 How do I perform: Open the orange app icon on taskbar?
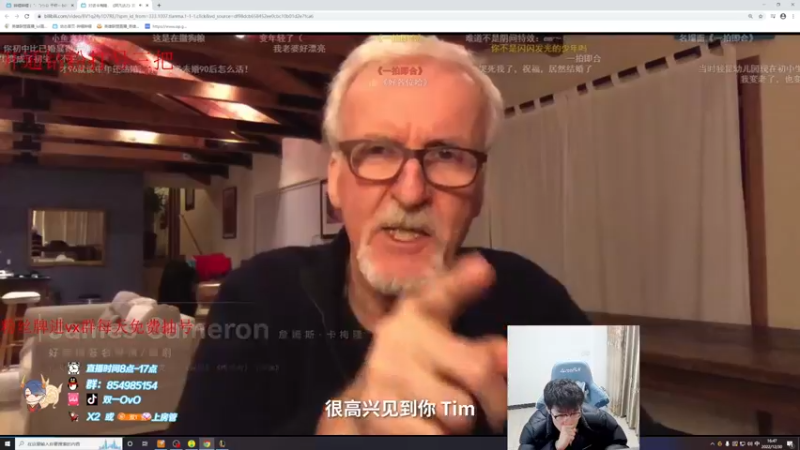click(x=161, y=444)
